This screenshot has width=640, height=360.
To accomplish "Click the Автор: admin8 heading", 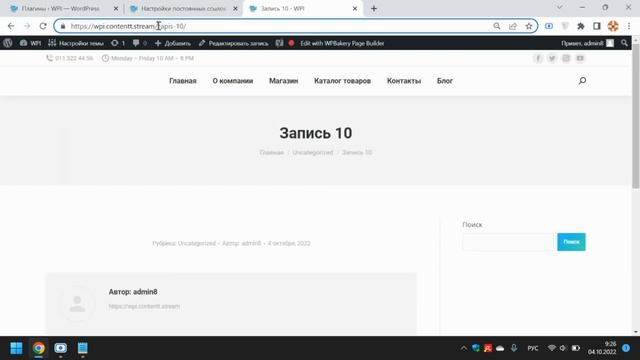I will point(133,292).
